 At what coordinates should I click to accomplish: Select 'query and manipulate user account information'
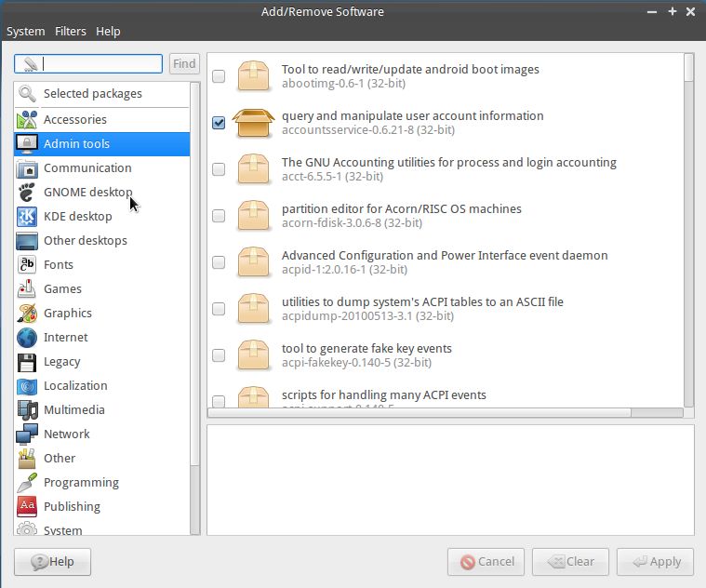[x=412, y=115]
